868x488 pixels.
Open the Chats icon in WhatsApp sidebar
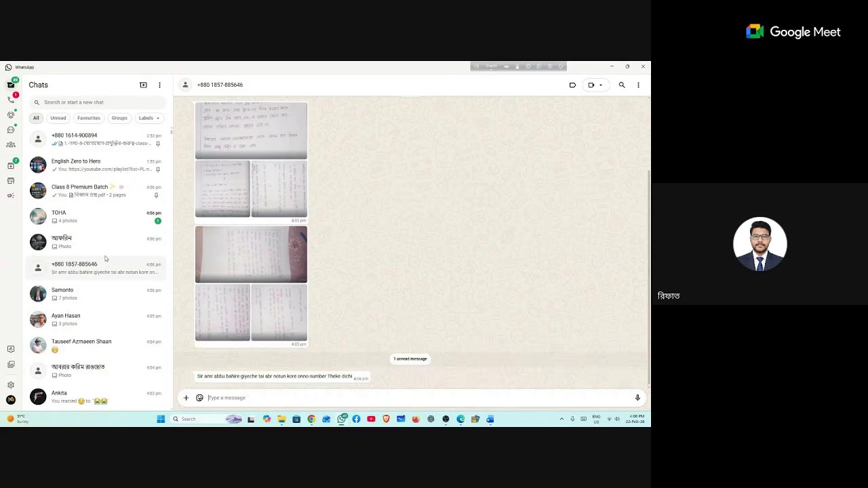coord(11,85)
